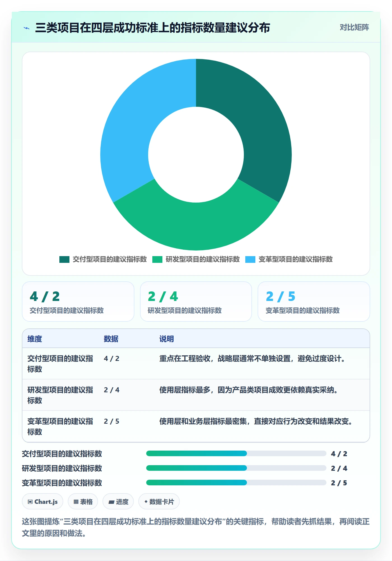The image size is (392, 561).
Task: Click the 数据 column header
Action: 111,339
